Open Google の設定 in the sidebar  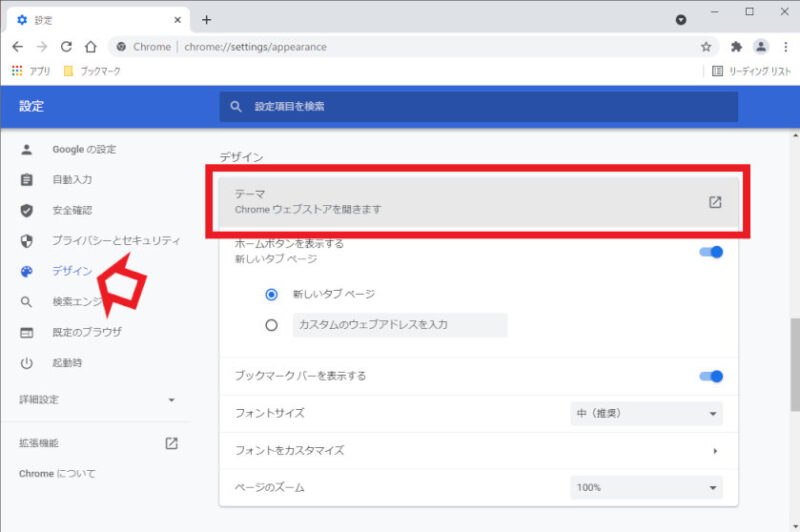pyautogui.click(x=84, y=149)
